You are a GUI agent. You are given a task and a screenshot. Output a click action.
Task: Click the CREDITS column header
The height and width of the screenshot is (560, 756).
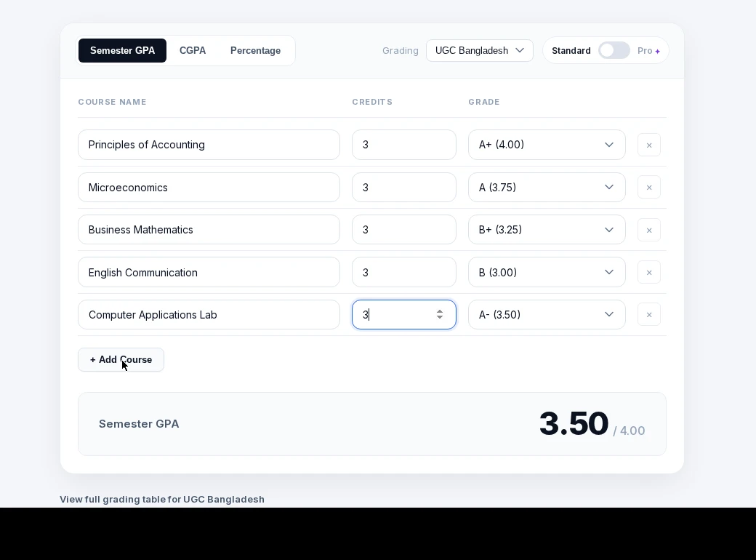(x=372, y=102)
